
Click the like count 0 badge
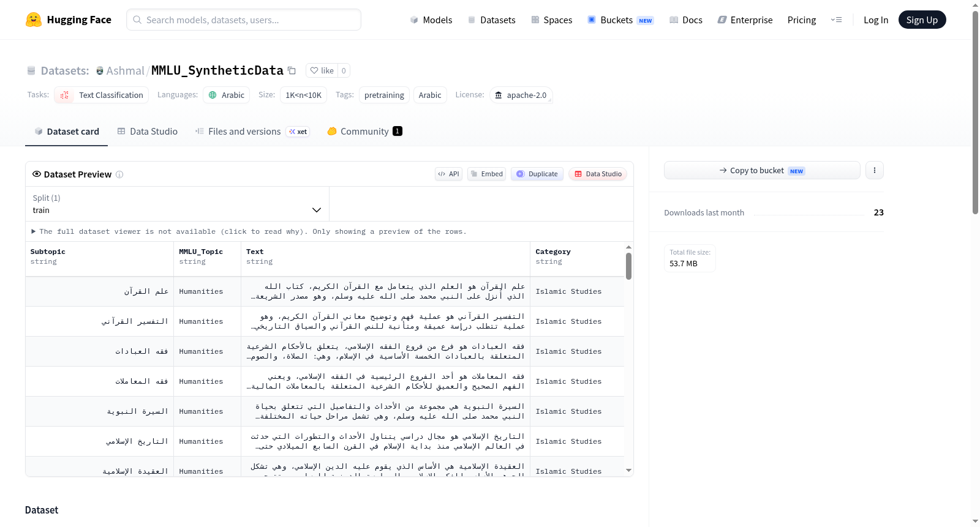click(344, 70)
